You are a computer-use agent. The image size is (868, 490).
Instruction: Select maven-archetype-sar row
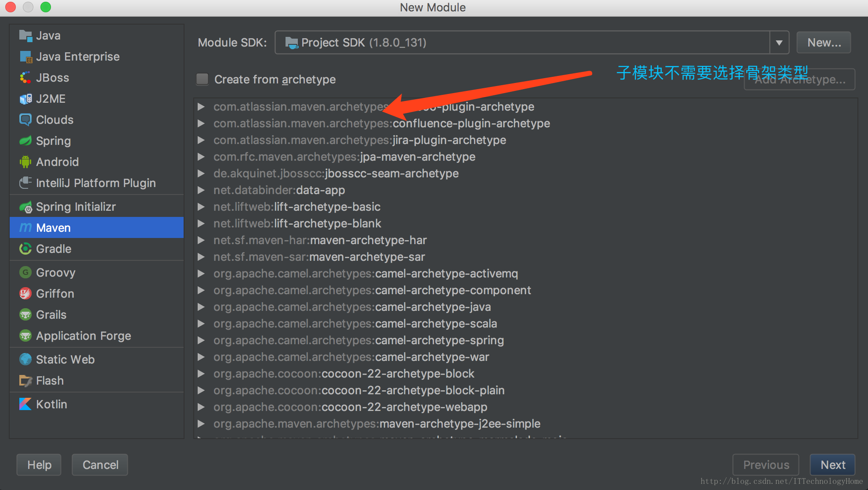525,257
